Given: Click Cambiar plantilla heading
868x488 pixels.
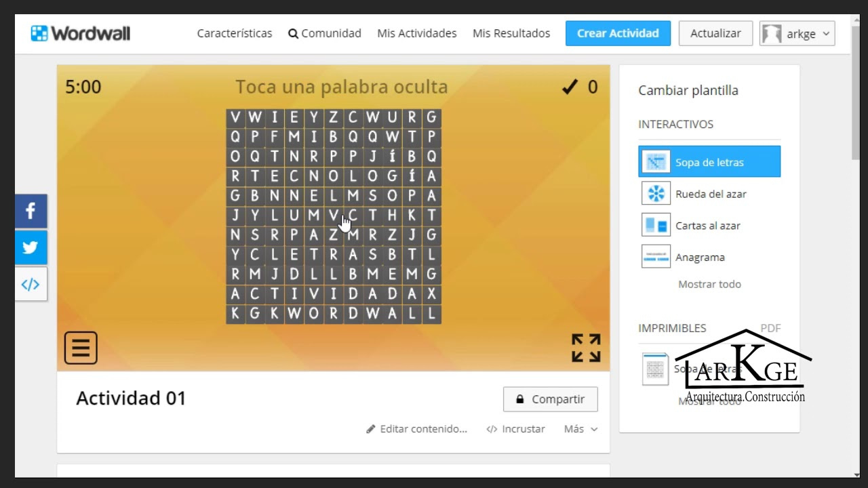Looking at the screenshot, I should [x=688, y=90].
